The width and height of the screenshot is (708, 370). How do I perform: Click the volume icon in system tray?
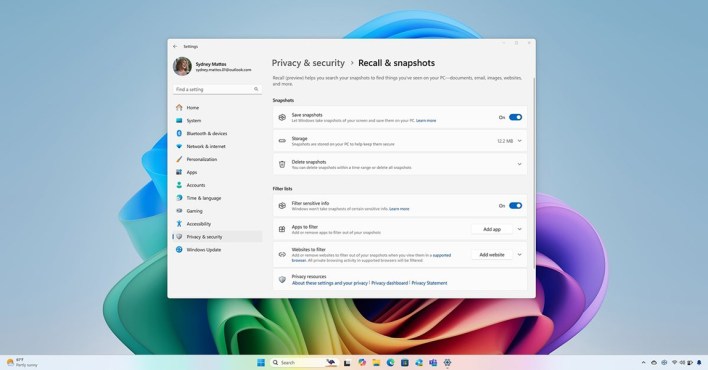click(682, 362)
